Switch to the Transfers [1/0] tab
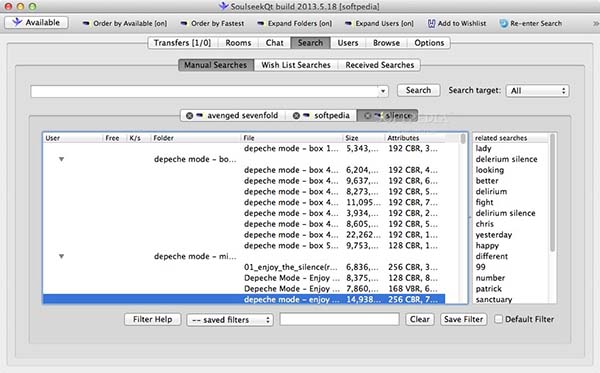600x373 pixels. tap(182, 43)
